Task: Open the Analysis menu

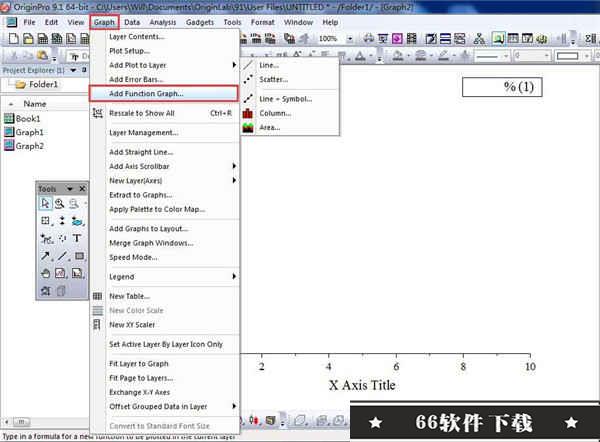Action: point(163,22)
